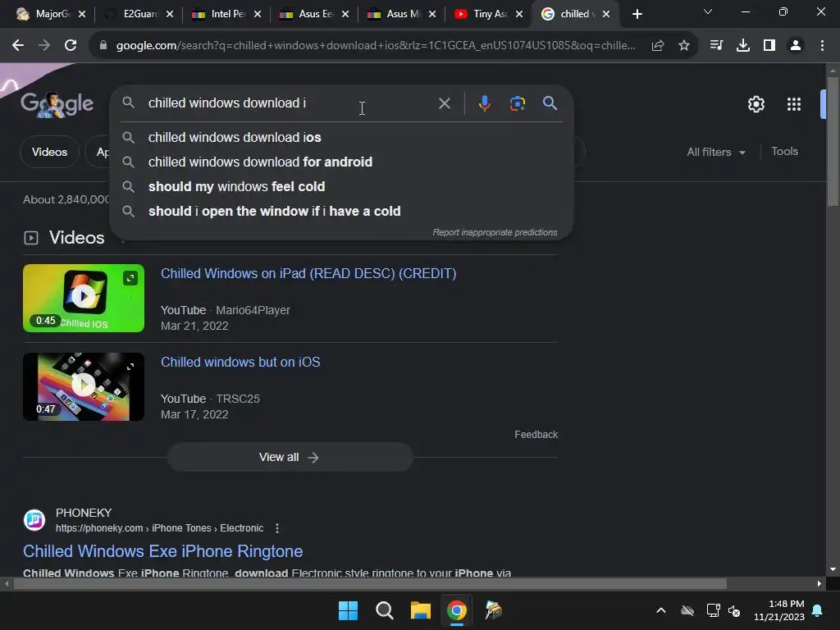The width and height of the screenshot is (840, 630).
Task: Clear the search box with the X icon
Action: [x=444, y=103]
